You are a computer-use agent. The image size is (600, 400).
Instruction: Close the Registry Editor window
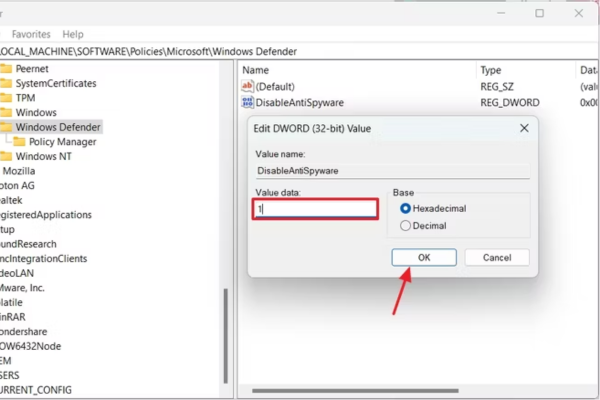579,13
